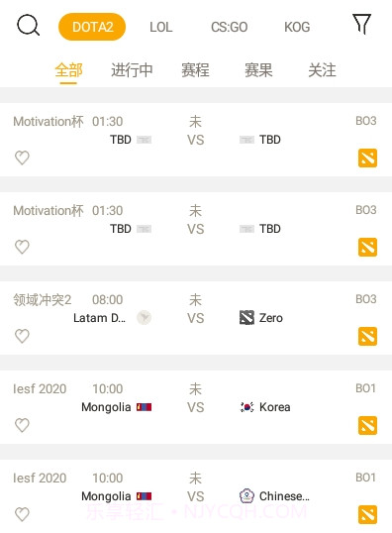This screenshot has height=533, width=392.
Task: Tap Dota 2 icon on Mongolia vs Korea match
Action: click(x=367, y=425)
